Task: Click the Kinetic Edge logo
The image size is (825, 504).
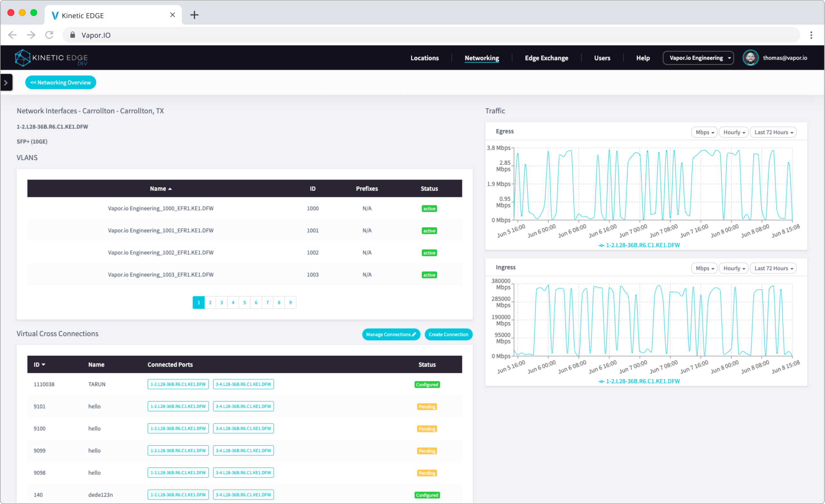Action: (x=51, y=58)
